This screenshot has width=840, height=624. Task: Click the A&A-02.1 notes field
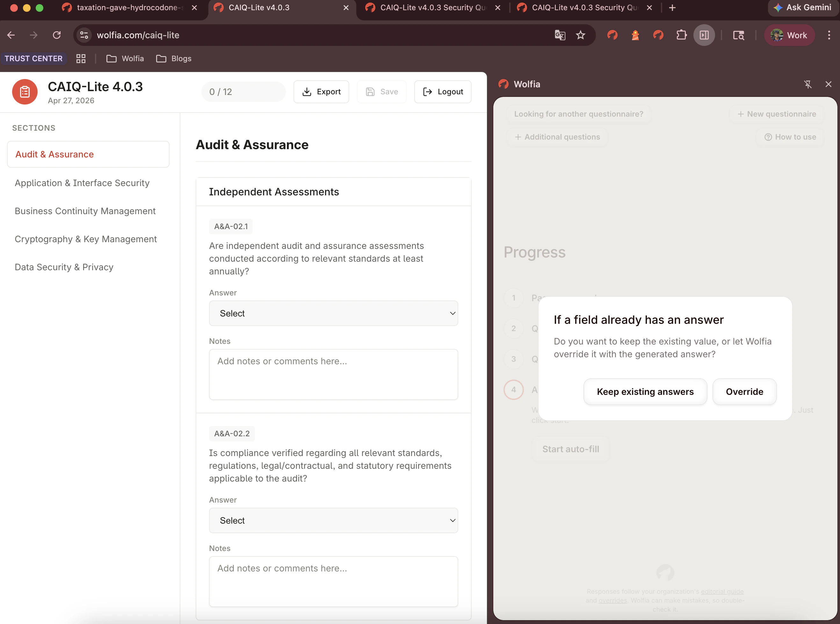click(x=333, y=374)
